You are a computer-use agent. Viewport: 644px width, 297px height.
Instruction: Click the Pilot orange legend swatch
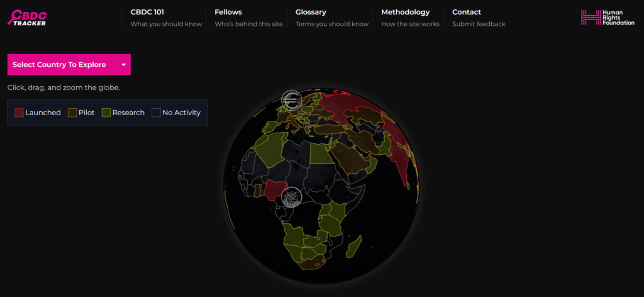(x=72, y=113)
